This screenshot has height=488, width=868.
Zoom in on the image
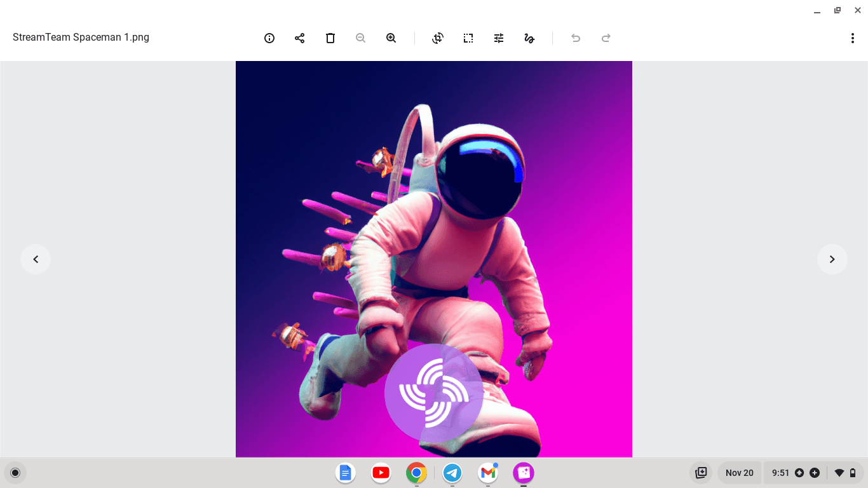(x=391, y=38)
